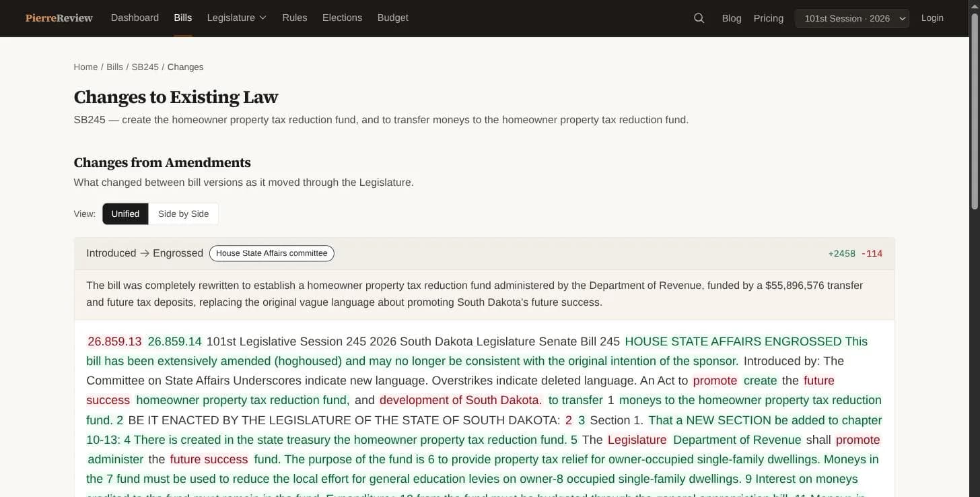Click the Login link
Image resolution: width=980 pixels, height=497 pixels.
click(932, 18)
